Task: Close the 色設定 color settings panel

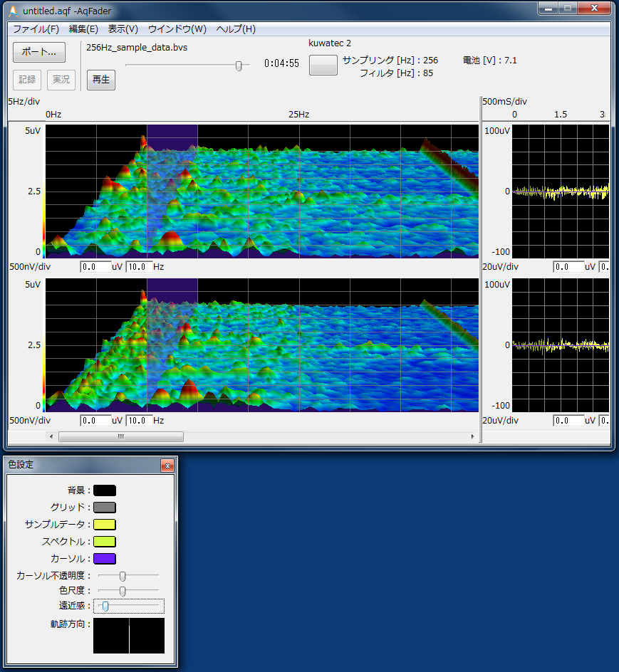Action: pyautogui.click(x=167, y=466)
